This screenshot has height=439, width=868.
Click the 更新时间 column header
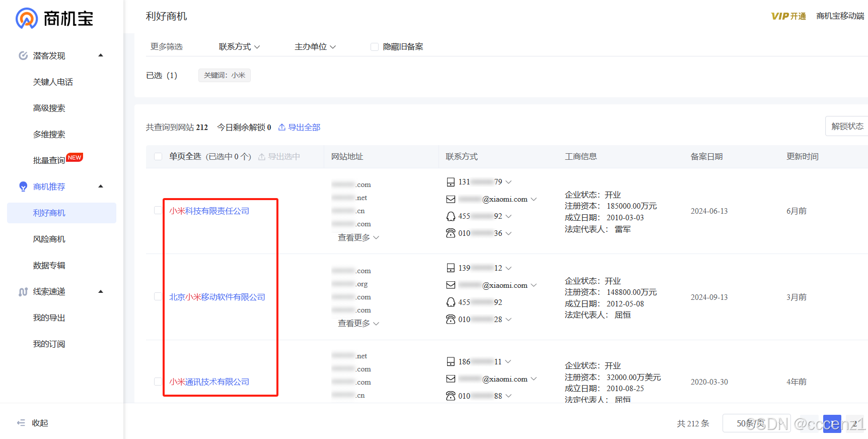[803, 157]
